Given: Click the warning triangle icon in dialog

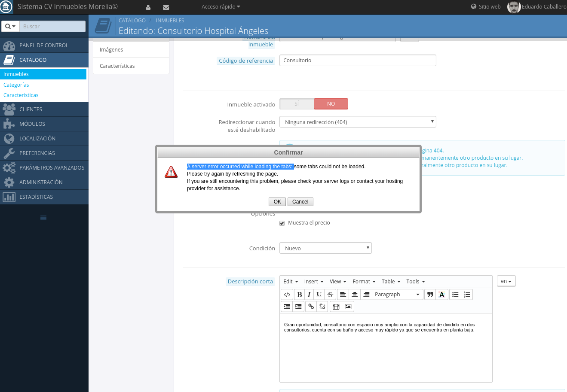Looking at the screenshot, I should click(171, 172).
